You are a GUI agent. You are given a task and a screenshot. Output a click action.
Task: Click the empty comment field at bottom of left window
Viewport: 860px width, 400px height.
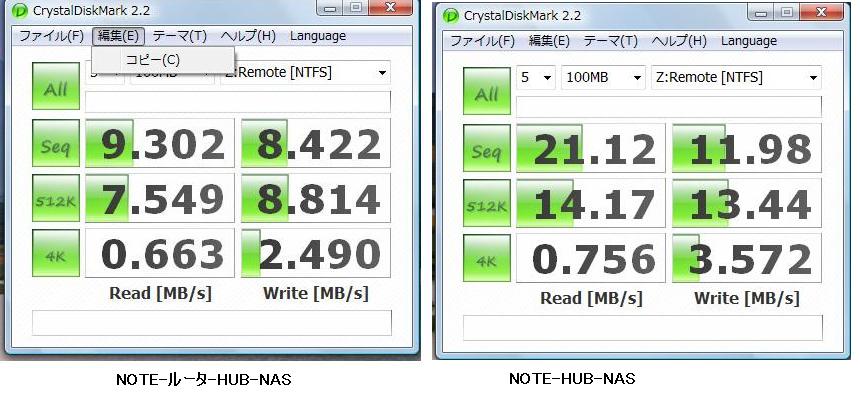click(212, 323)
